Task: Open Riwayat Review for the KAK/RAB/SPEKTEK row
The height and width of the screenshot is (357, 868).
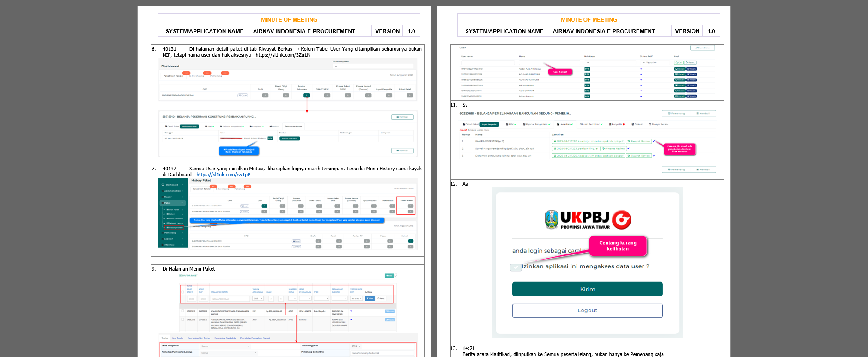Action: [x=639, y=141]
